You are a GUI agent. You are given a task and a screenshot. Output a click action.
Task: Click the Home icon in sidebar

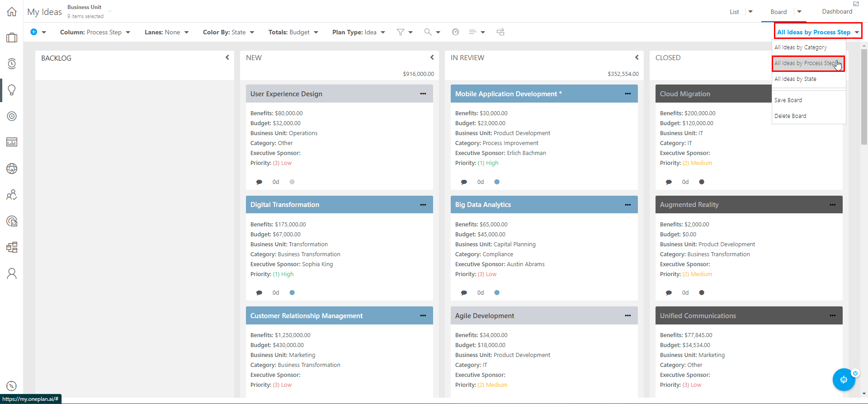point(12,12)
